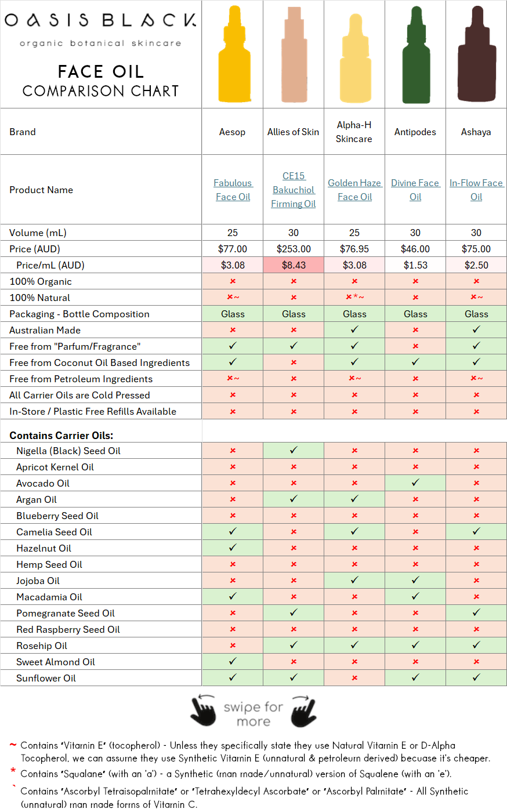Image resolution: width=507 pixels, height=812 pixels.
Task: Open the Fabulous Face Oil link
Action: click(x=233, y=190)
